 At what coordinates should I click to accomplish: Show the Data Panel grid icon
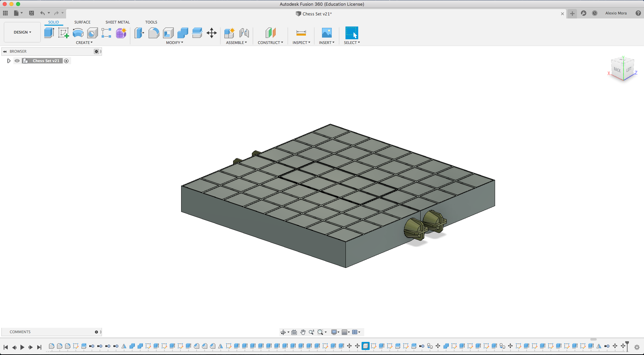point(5,13)
